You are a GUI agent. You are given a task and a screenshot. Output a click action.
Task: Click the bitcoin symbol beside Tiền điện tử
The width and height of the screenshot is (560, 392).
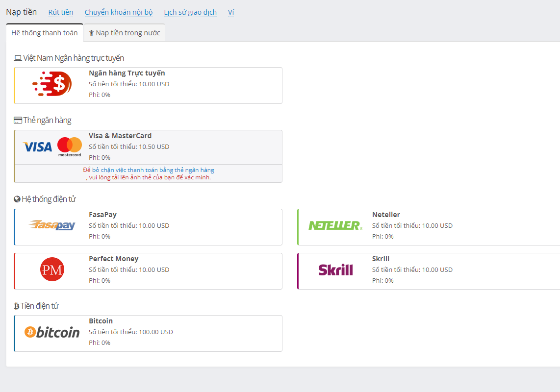click(17, 306)
